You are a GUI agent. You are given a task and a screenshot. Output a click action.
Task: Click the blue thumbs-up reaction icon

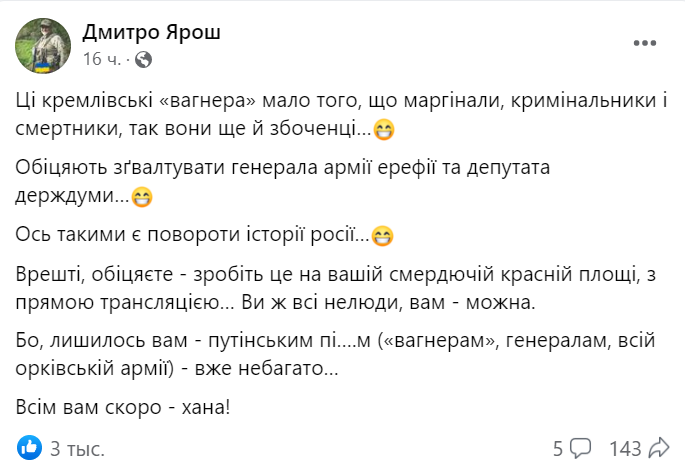[x=29, y=448]
